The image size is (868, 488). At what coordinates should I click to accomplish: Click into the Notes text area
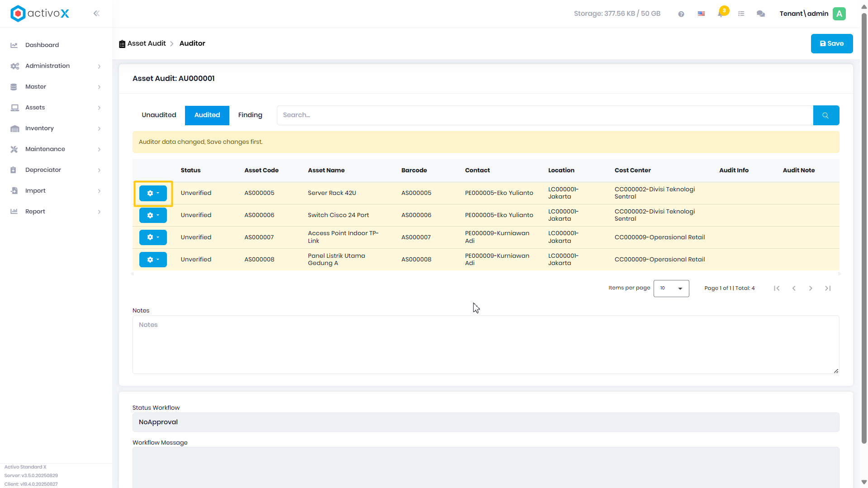click(486, 345)
